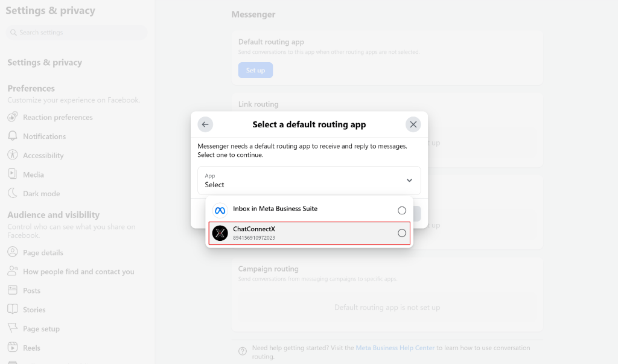Focus the Search settings field

pos(77,33)
